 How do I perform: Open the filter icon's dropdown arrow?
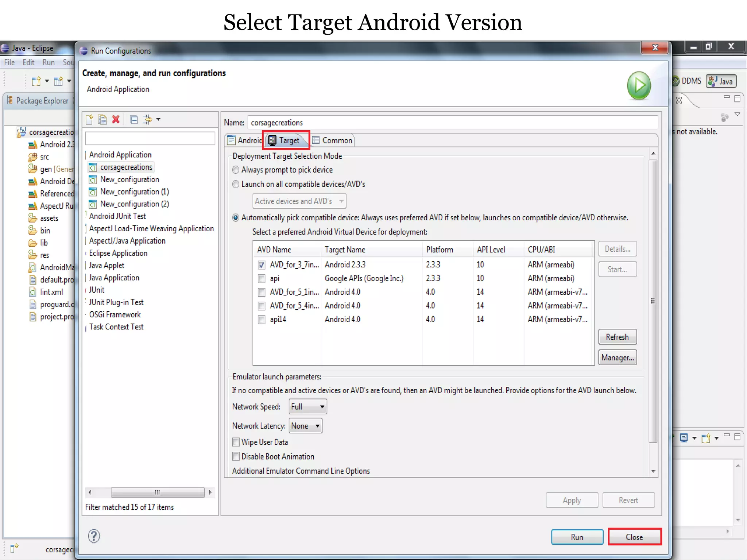click(x=158, y=119)
